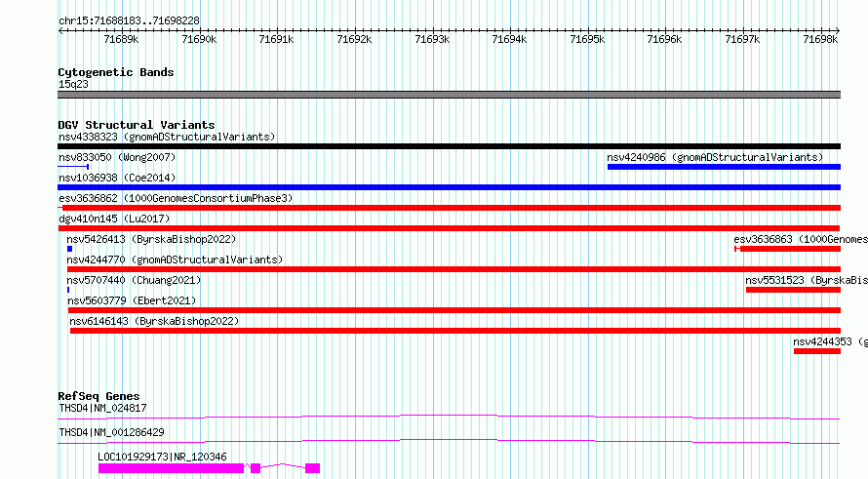Image resolution: width=868 pixels, height=479 pixels.
Task: Select the nsv1036938 (Coe2014) label
Action: [x=117, y=178]
